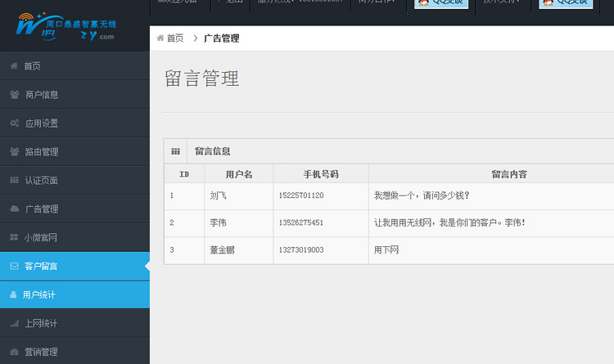Open 营销管理 via its sidebar icon
Viewport: 614px width, 364px height.
tap(15, 352)
